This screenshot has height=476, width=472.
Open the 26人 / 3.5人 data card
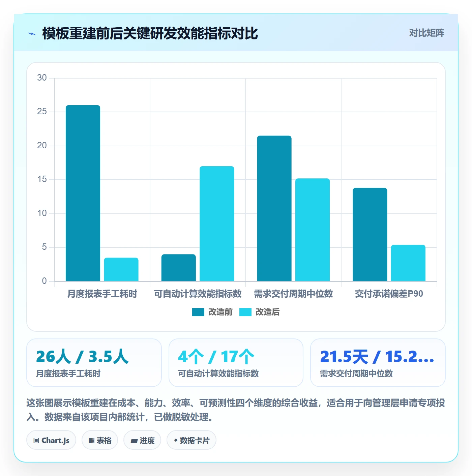click(x=94, y=363)
